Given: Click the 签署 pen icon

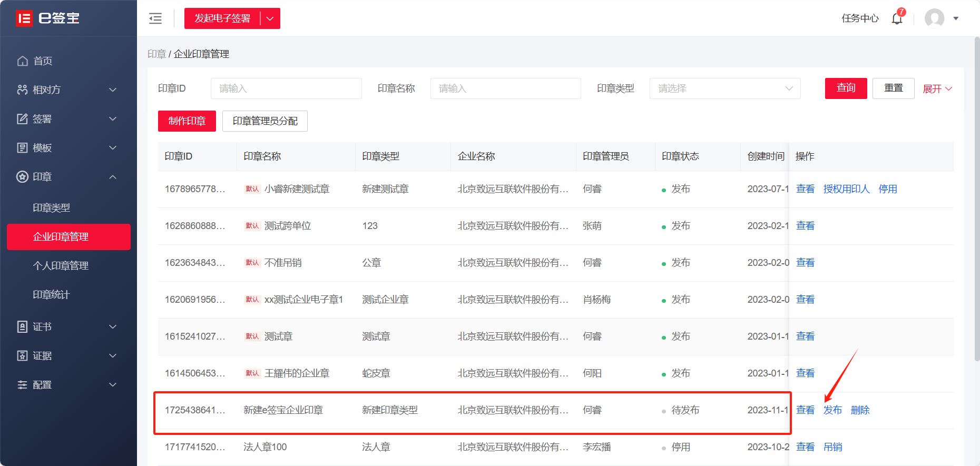Looking at the screenshot, I should click(22, 119).
